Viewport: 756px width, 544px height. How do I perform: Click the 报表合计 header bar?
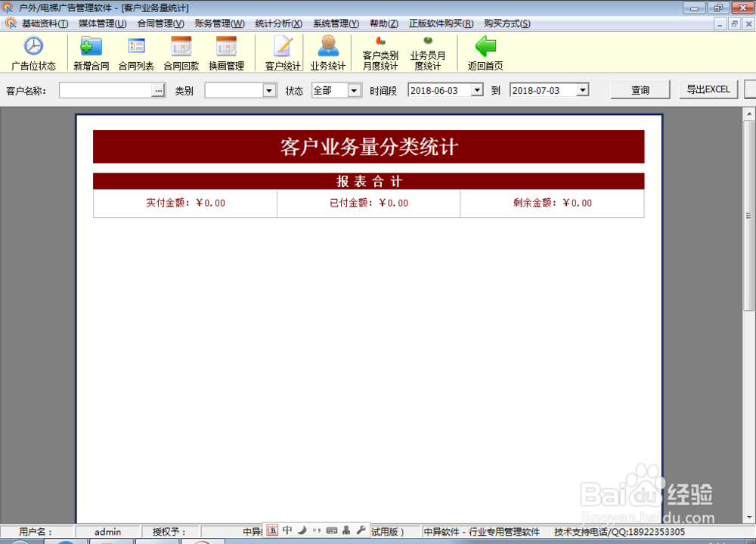(369, 181)
